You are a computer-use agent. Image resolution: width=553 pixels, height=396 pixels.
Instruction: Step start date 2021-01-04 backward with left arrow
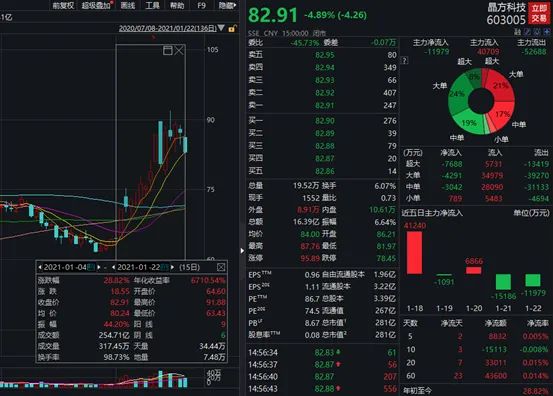[40, 267]
